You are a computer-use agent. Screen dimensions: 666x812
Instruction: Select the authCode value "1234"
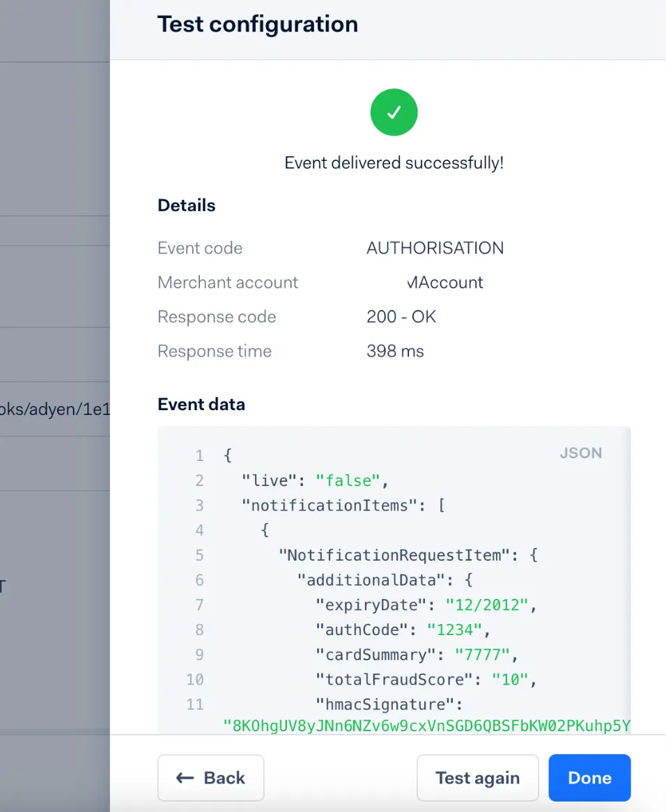tap(454, 630)
